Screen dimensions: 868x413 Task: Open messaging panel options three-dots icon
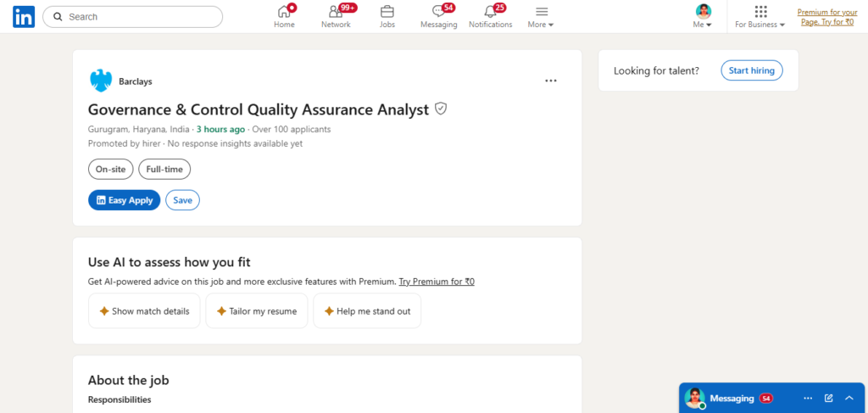(x=808, y=398)
